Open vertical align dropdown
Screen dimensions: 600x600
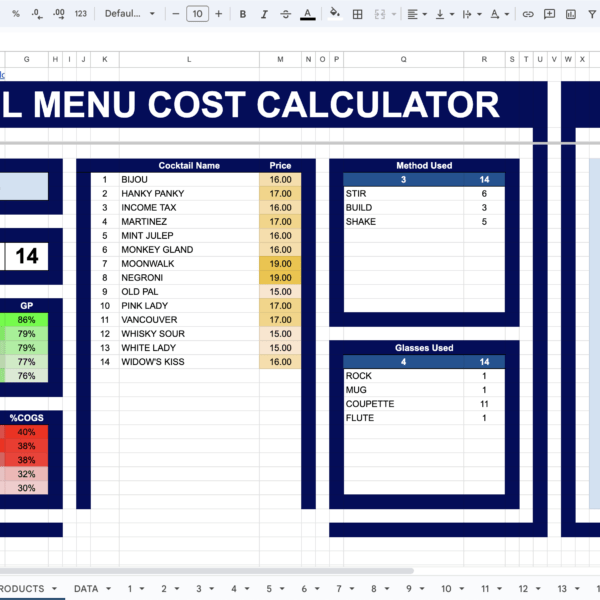click(445, 14)
